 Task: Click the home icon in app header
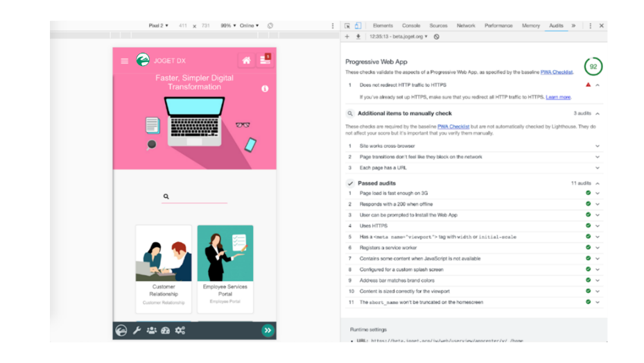pos(246,61)
